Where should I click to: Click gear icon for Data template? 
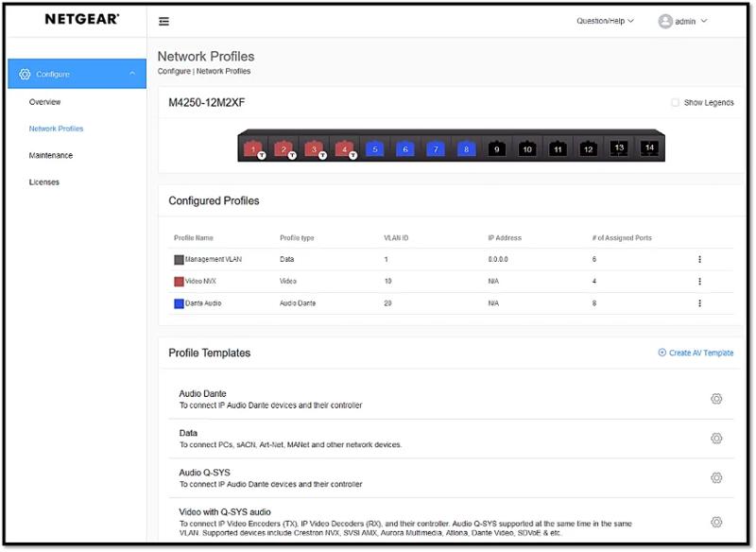[x=716, y=439]
